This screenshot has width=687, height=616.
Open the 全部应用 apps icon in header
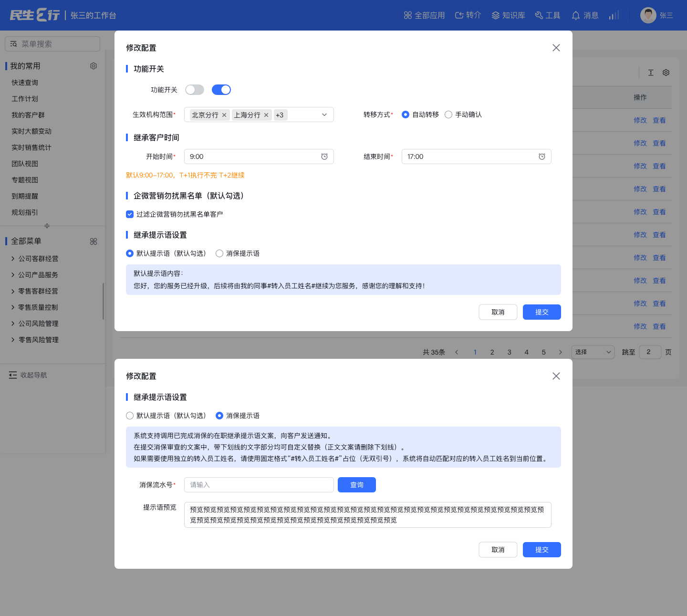[407, 15]
